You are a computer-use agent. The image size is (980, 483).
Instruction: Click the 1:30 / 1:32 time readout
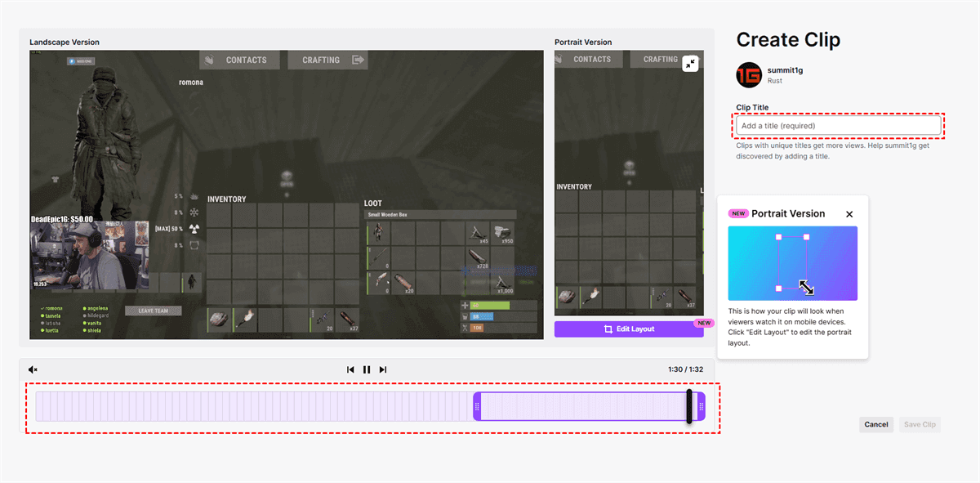point(685,369)
